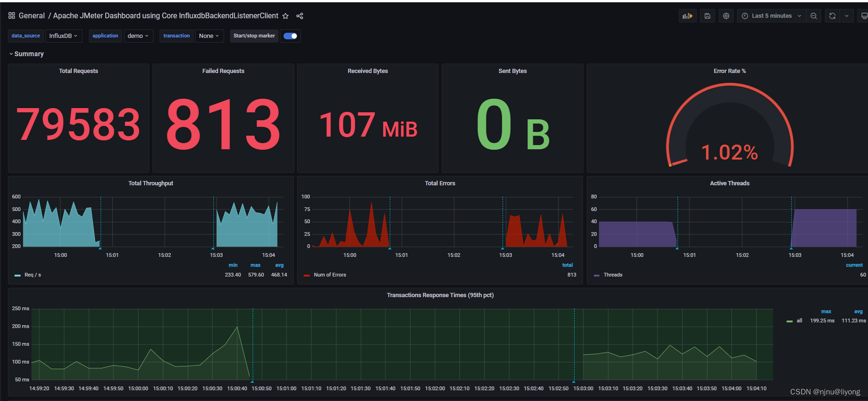Screen dimensions: 868x401
Task: Open the Failed Requests panel title menu
Action: pos(223,71)
